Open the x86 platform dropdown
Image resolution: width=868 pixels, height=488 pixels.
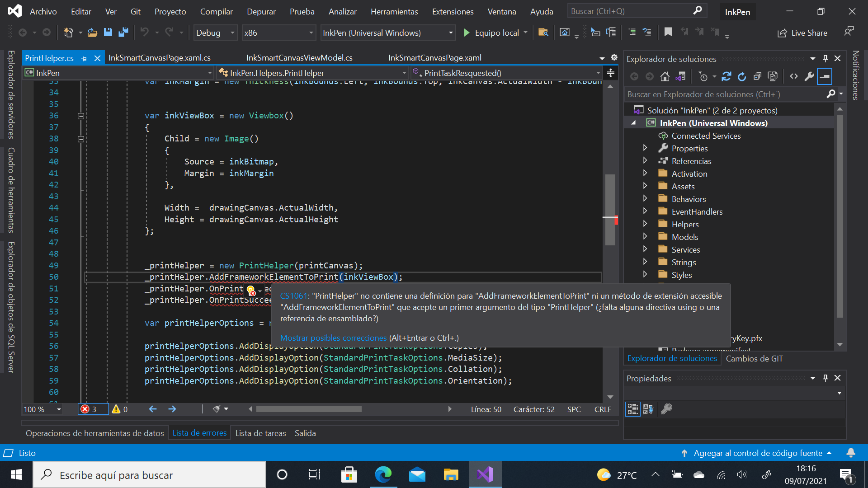click(x=278, y=33)
